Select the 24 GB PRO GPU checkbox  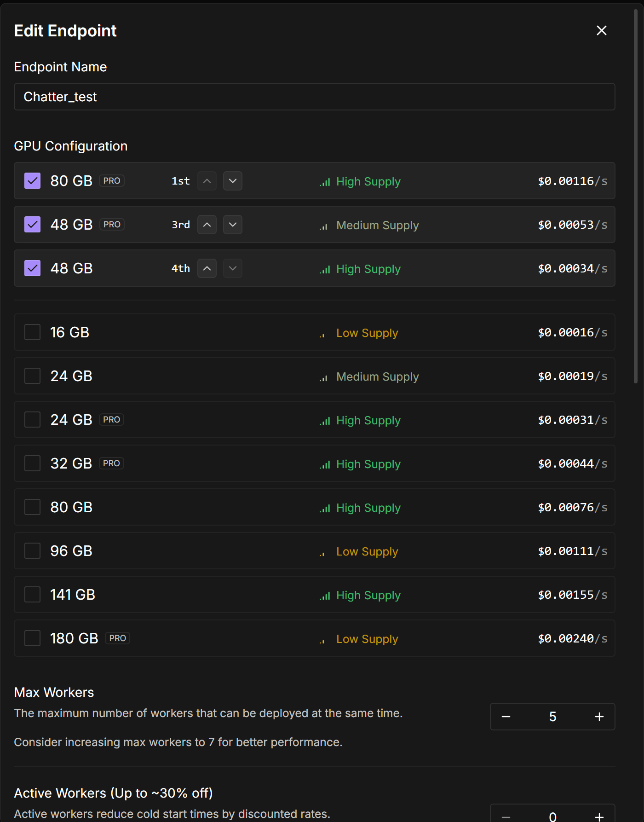click(x=33, y=420)
